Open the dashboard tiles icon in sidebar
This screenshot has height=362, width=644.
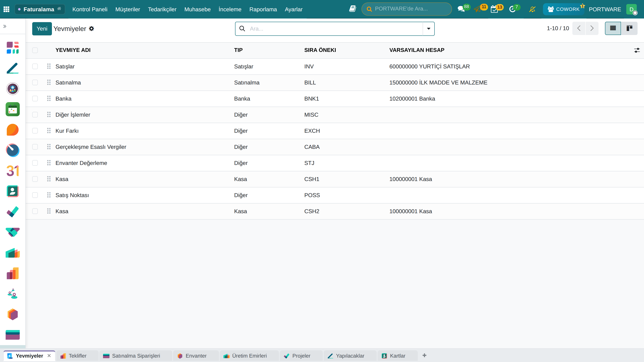pos(13,48)
